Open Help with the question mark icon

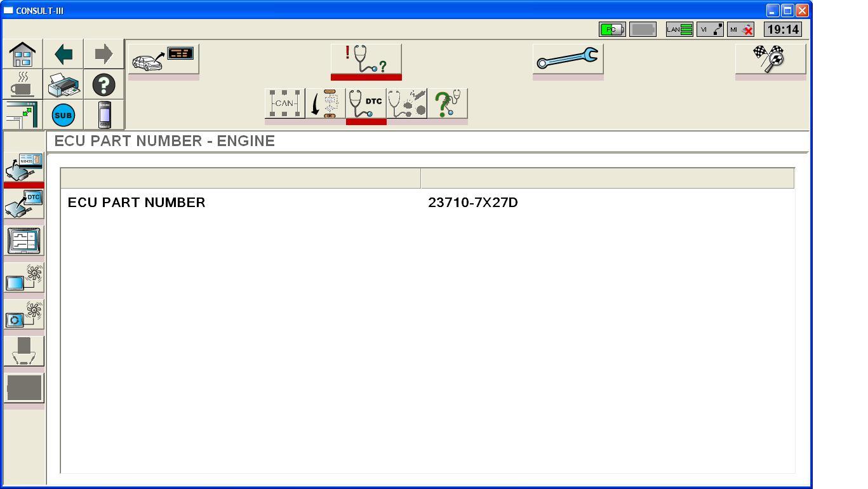[103, 84]
